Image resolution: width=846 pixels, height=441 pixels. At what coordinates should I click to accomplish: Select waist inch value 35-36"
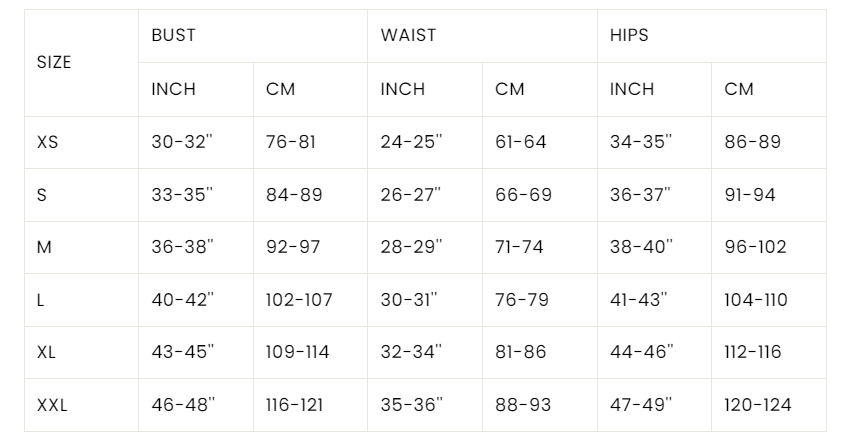[x=412, y=405]
